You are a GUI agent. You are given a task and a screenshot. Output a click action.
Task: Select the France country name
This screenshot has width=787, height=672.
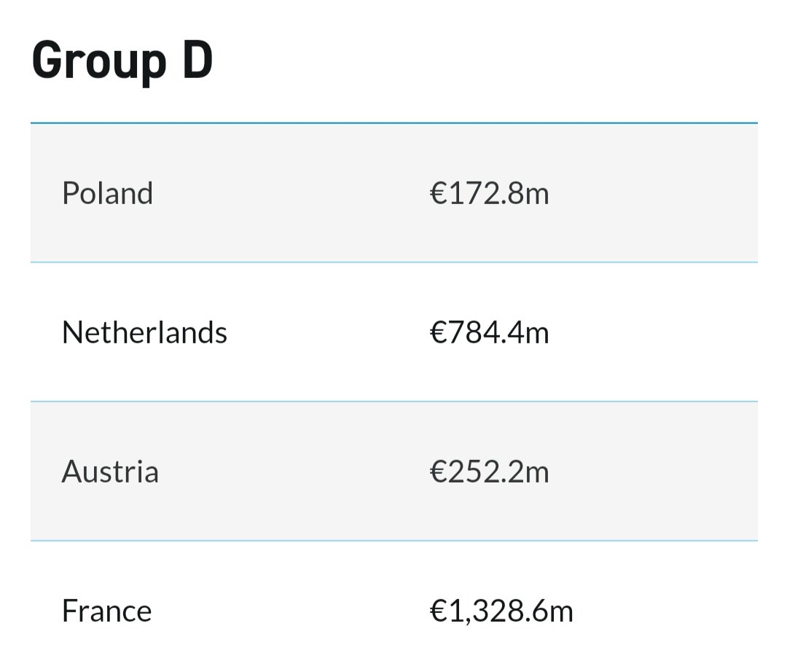(x=107, y=611)
